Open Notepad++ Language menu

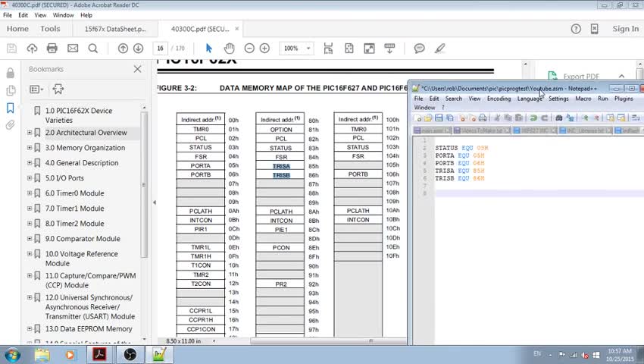[530, 99]
